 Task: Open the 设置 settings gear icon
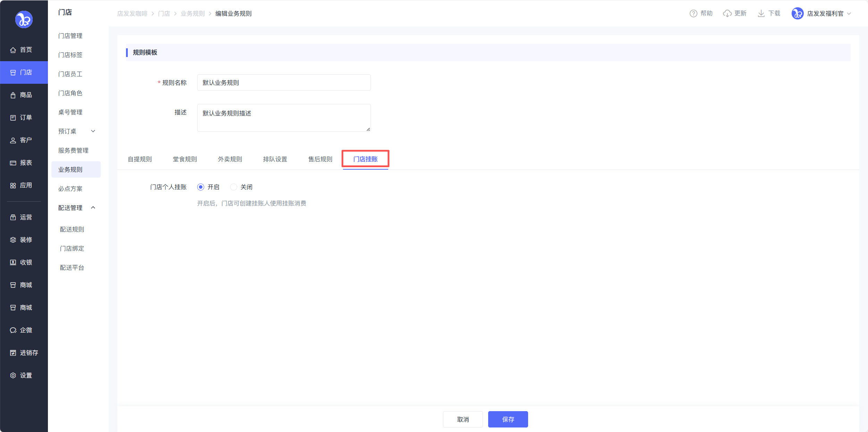coord(13,375)
